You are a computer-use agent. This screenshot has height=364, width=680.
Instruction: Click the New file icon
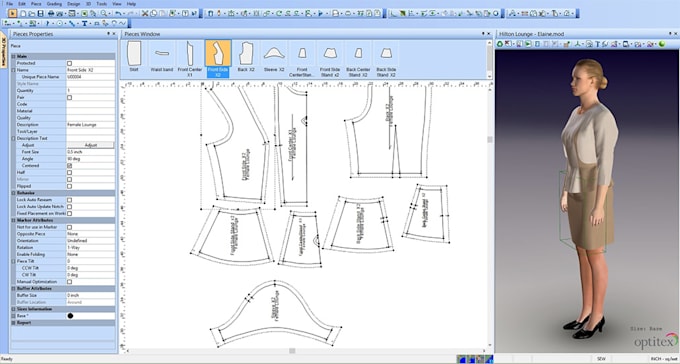(23, 13)
